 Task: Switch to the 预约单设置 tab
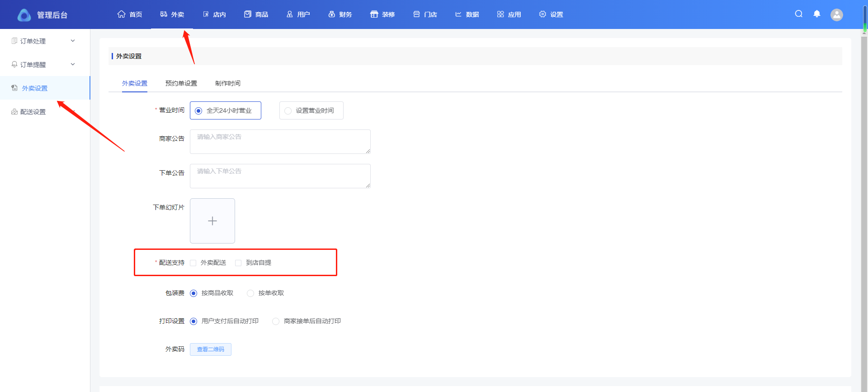click(181, 83)
